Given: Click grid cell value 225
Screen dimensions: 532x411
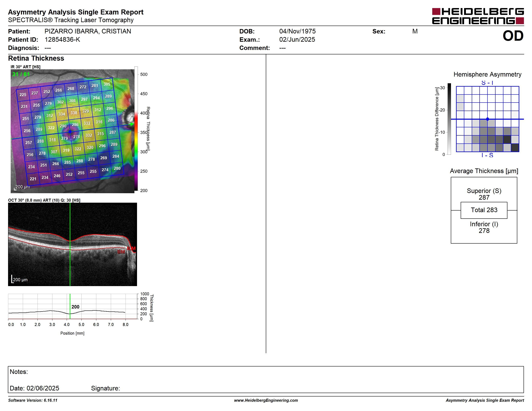Looking at the screenshot, I should [x=23, y=94].
